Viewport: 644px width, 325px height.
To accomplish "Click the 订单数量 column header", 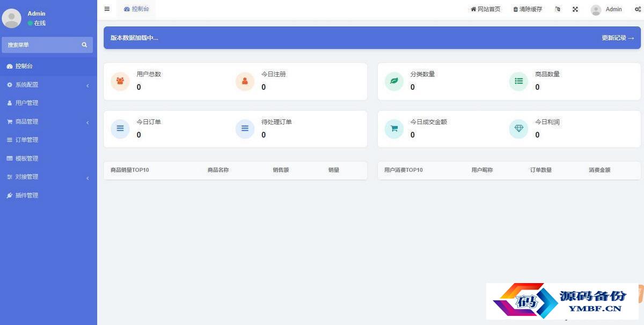I will point(541,170).
